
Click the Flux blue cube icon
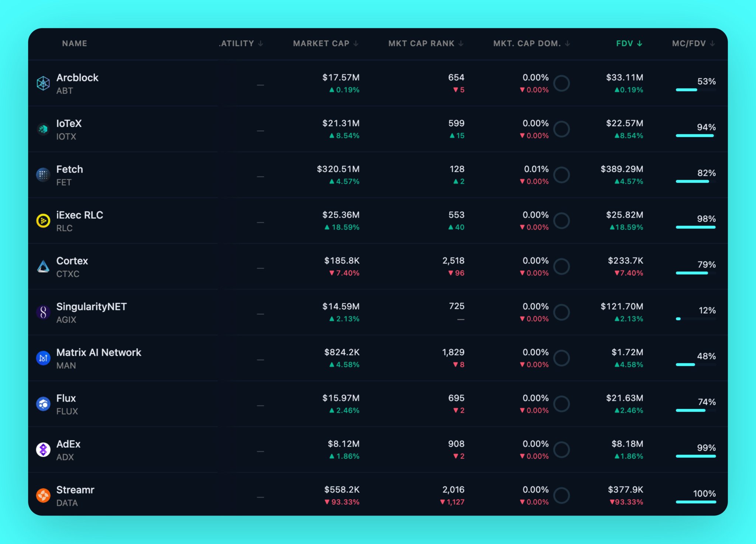click(43, 404)
